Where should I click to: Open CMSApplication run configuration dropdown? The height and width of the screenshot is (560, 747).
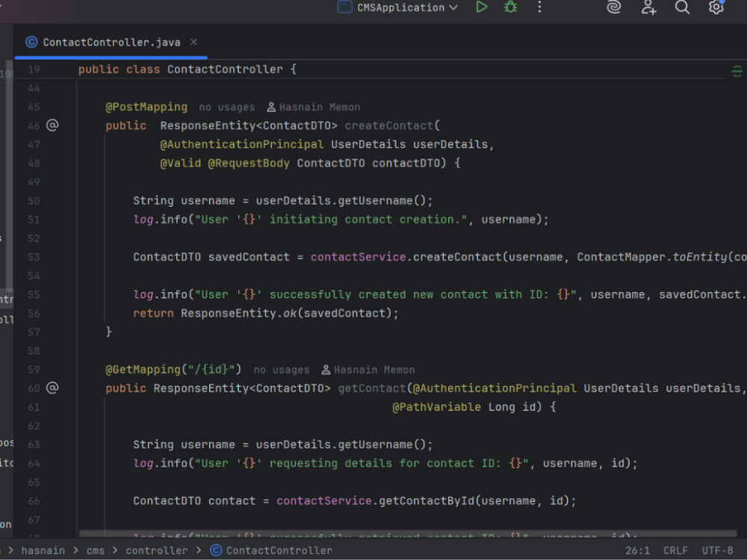coord(398,7)
